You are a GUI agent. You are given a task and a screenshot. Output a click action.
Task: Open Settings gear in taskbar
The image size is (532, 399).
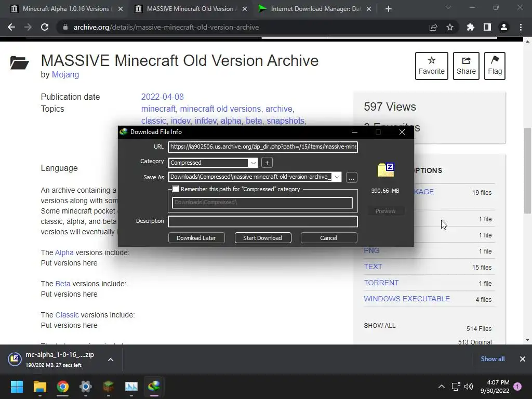[x=86, y=387]
